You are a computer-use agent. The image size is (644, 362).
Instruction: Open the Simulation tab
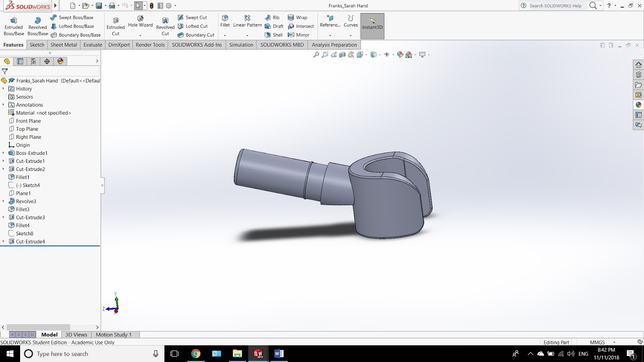241,45
